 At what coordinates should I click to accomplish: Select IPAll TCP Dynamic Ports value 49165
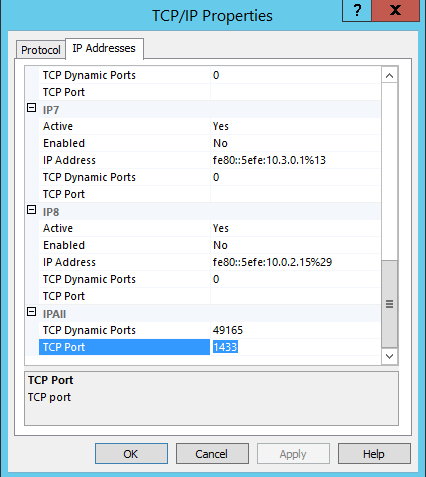(295, 330)
